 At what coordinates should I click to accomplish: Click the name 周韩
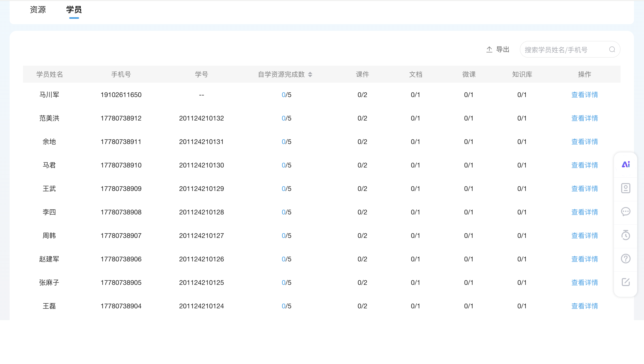(x=49, y=236)
